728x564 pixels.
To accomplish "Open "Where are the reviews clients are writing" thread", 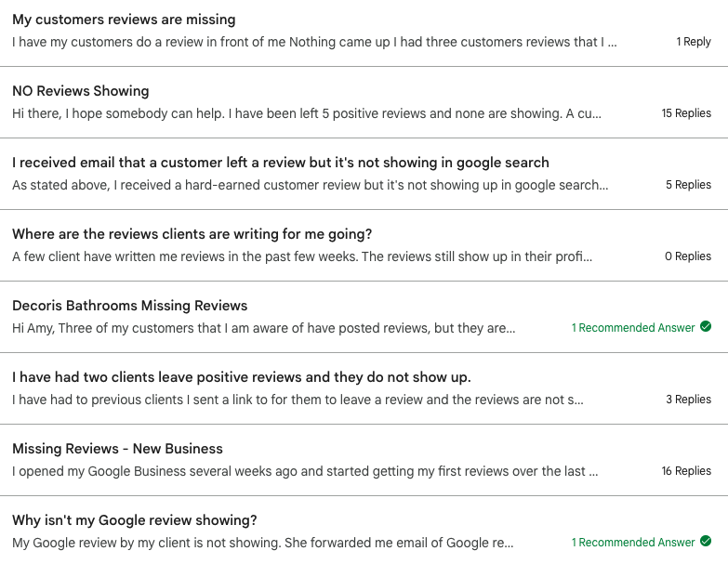I will pos(192,234).
